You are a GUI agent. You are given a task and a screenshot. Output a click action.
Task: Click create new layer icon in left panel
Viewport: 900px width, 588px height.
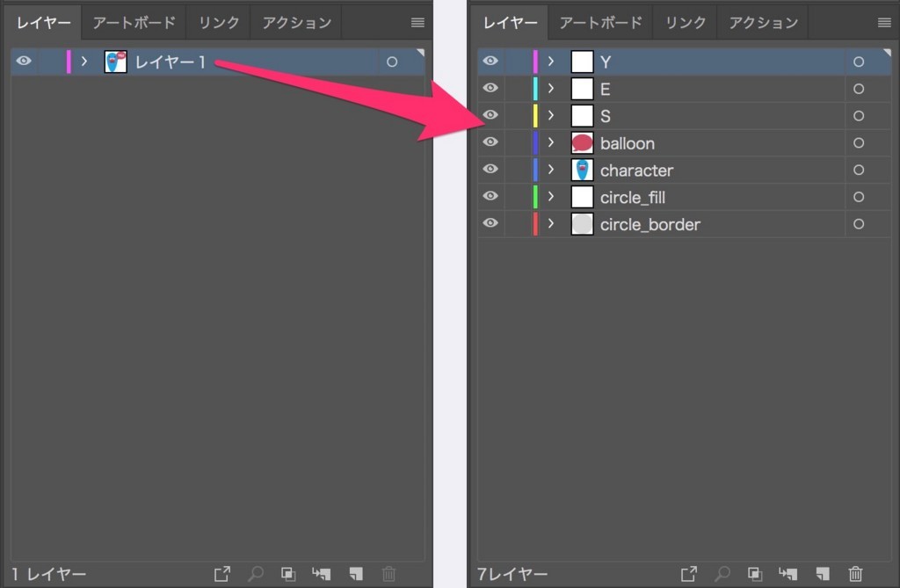coord(355,574)
